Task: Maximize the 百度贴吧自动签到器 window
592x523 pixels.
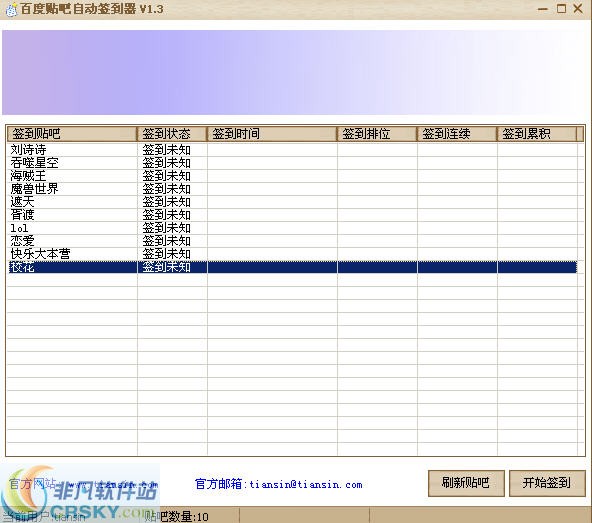Action: 561,8
